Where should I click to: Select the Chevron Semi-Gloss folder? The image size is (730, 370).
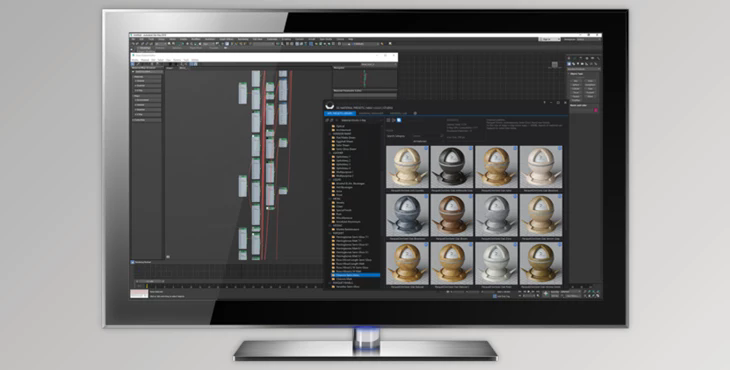coord(355,275)
